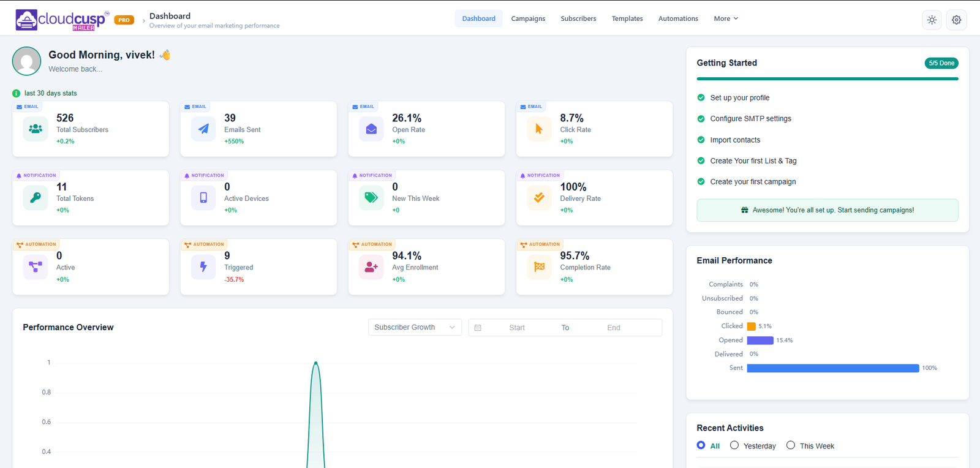980x468 pixels.
Task: Click the user profile avatar
Action: (26, 61)
